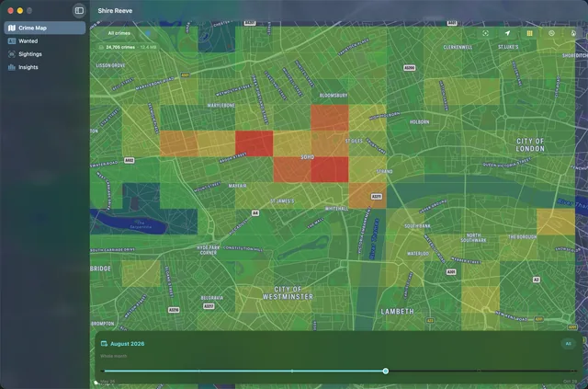588x389 pixels.
Task: Toggle the sidebar visibility button
Action: point(79,11)
